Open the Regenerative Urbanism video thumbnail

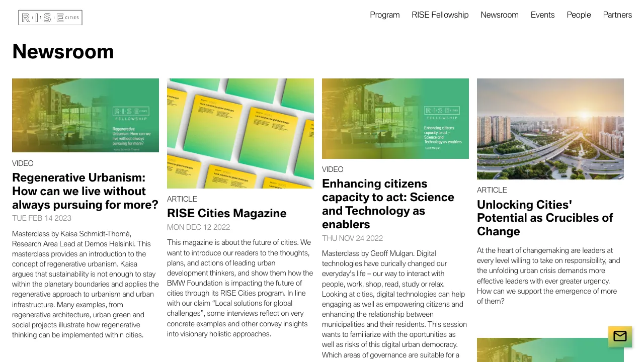(86, 115)
